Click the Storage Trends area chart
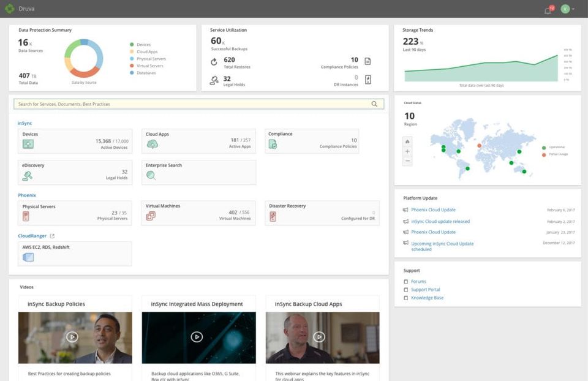This screenshot has width=588, height=381. click(x=481, y=68)
